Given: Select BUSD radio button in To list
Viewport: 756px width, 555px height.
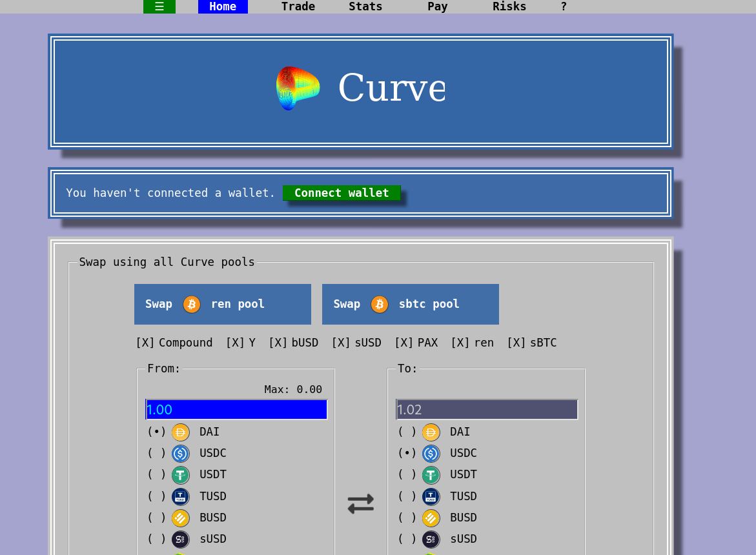Looking at the screenshot, I should click(x=407, y=518).
